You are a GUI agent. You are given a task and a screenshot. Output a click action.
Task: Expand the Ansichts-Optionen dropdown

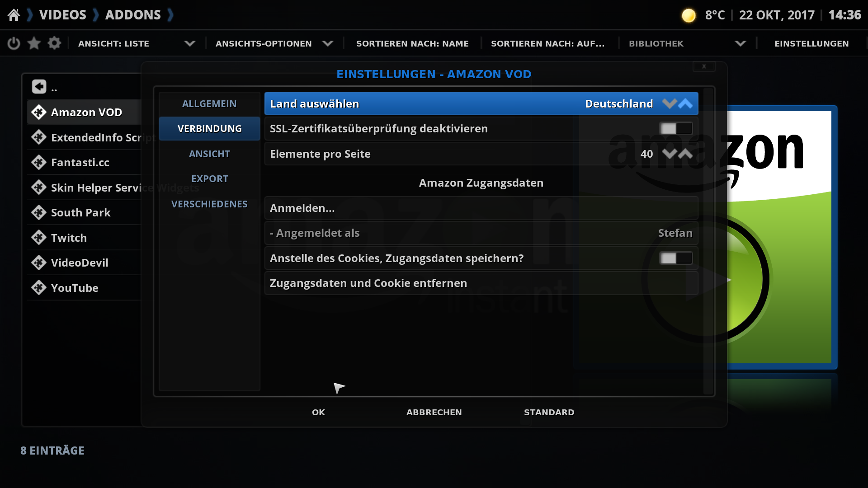coord(328,43)
